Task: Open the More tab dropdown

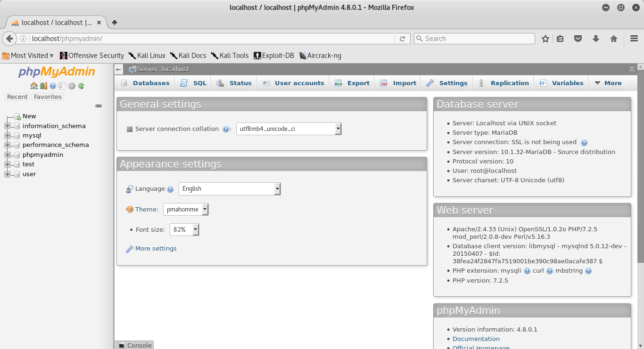Action: (608, 83)
